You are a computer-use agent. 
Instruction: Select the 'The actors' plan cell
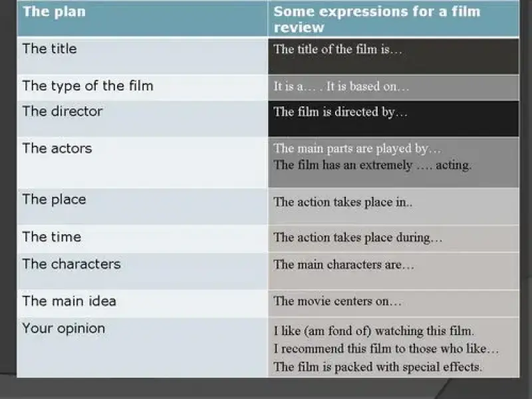tap(57, 148)
